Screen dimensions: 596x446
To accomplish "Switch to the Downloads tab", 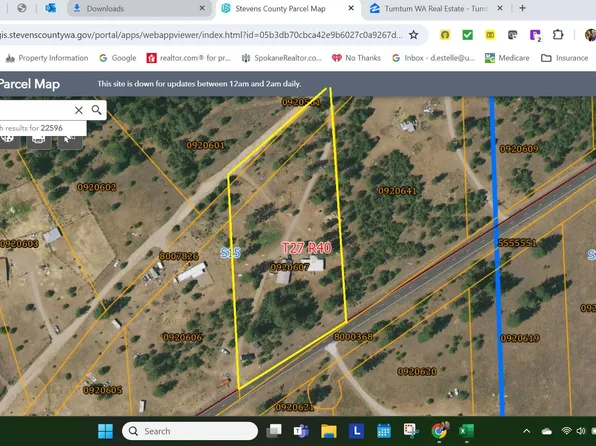I will click(x=139, y=8).
